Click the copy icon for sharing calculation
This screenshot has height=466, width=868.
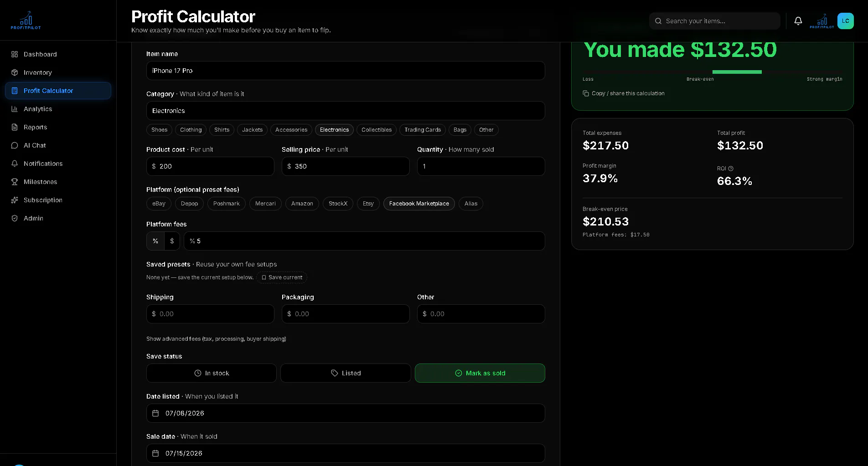[x=586, y=93]
